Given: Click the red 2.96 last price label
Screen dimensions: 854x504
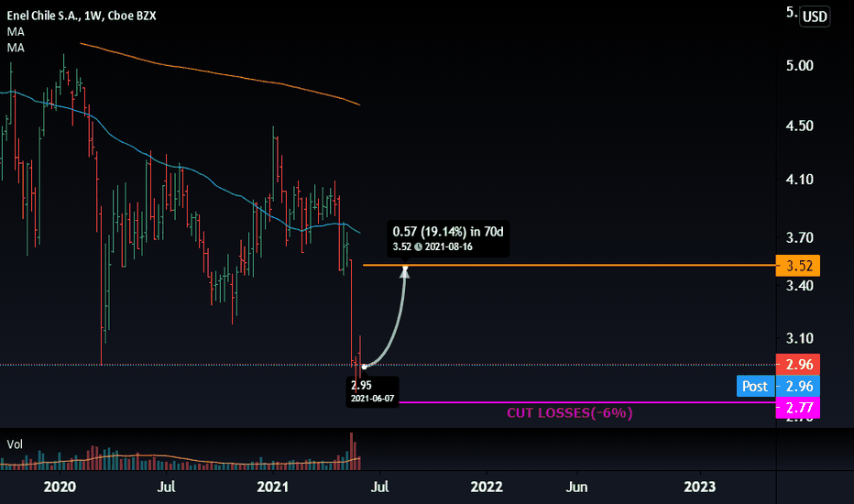Looking at the screenshot, I should 798,364.
